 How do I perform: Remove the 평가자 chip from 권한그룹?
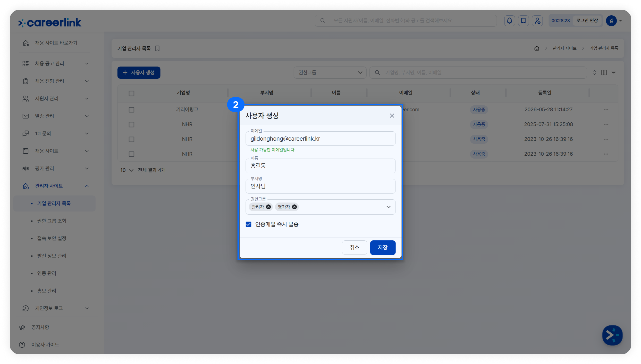coord(294,207)
